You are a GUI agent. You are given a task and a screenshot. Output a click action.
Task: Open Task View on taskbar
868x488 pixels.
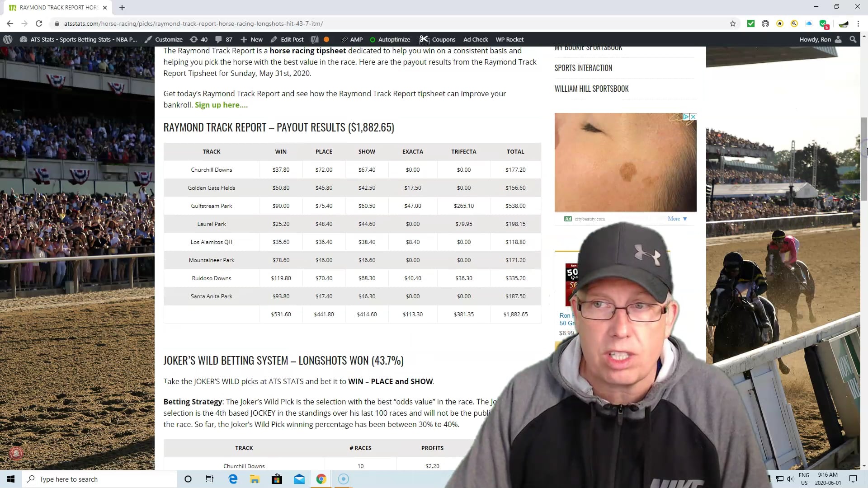click(210, 479)
